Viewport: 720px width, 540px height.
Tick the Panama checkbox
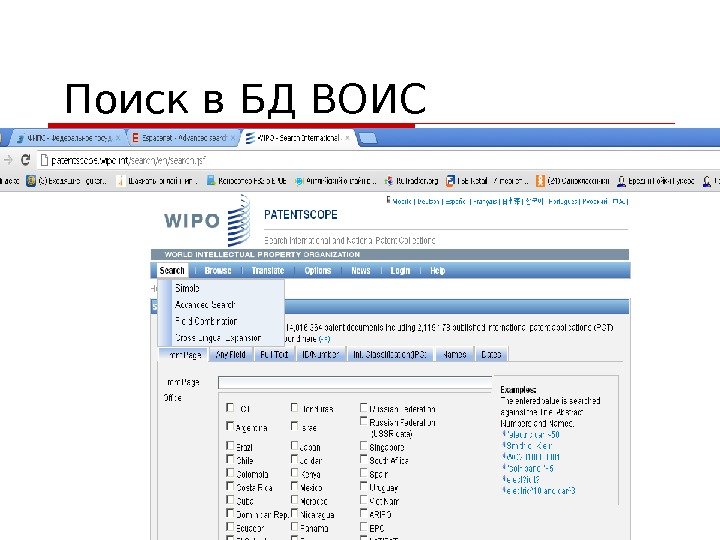(294, 527)
